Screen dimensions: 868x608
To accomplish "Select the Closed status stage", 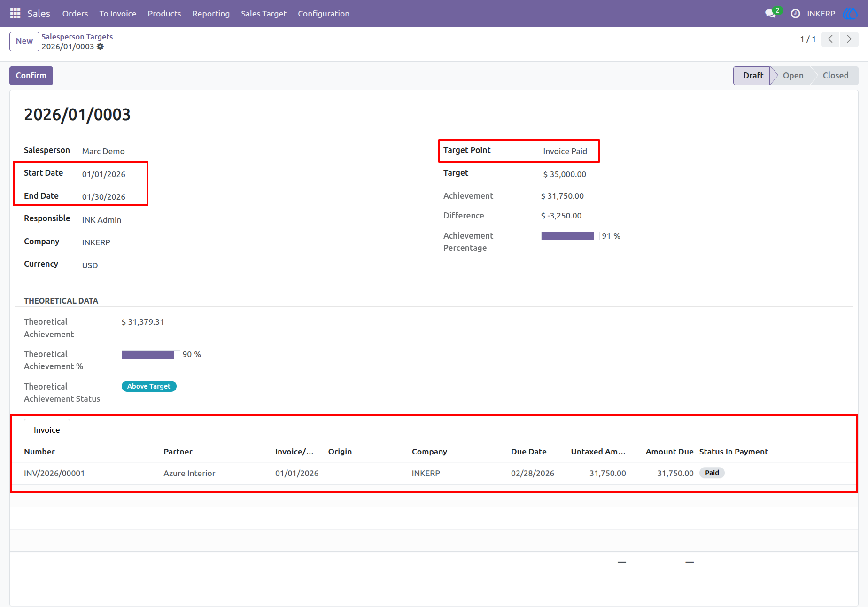I will (x=836, y=76).
